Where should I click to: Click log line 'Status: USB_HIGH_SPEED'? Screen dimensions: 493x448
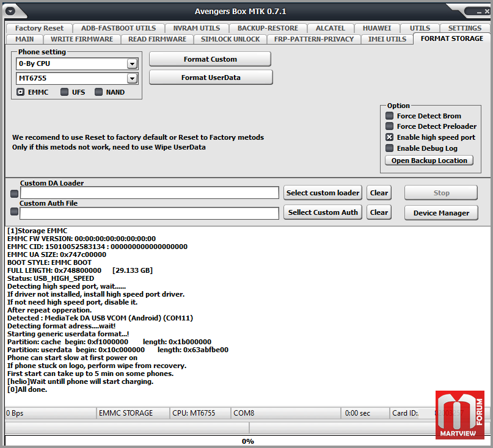tap(51, 278)
